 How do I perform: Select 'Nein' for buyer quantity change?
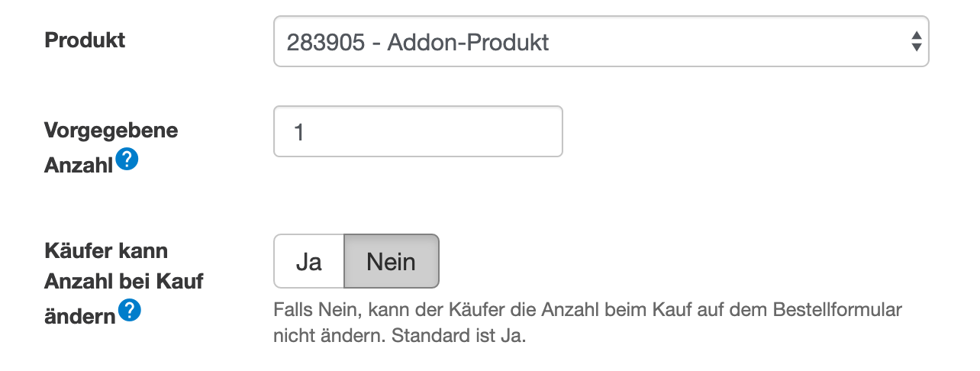pos(392,261)
